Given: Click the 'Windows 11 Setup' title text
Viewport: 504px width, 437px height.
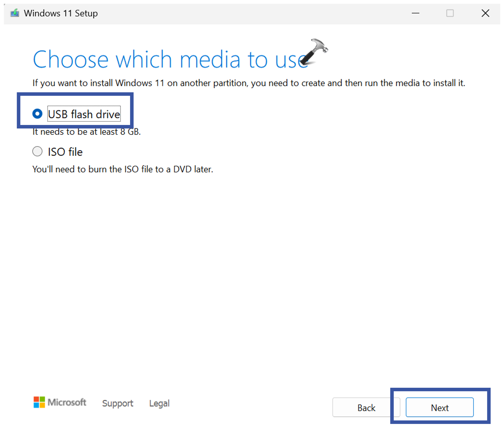Looking at the screenshot, I should pos(61,13).
